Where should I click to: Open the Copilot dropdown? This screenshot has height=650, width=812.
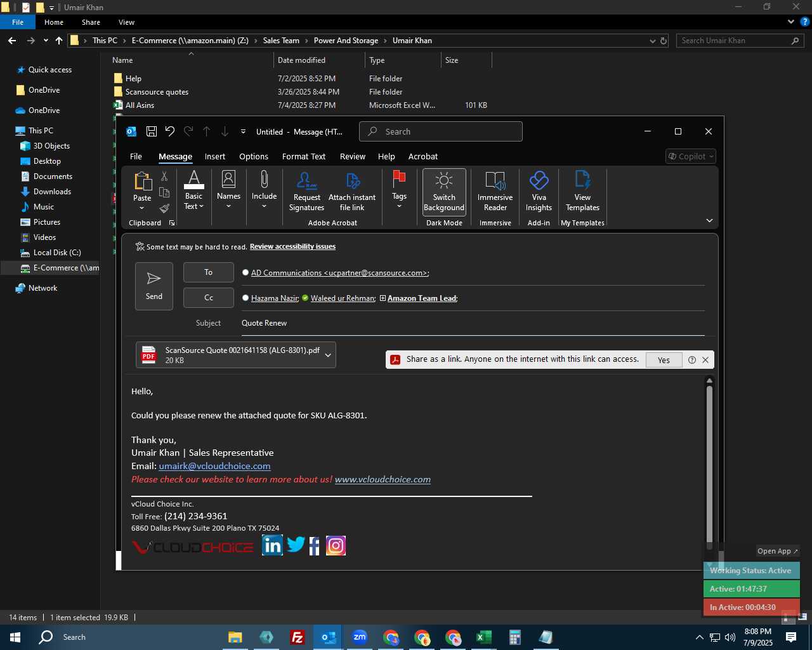click(x=691, y=156)
